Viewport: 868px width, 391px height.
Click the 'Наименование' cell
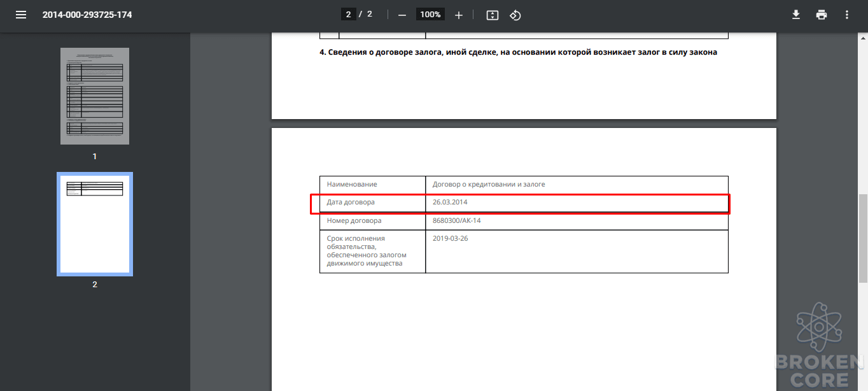pos(372,184)
